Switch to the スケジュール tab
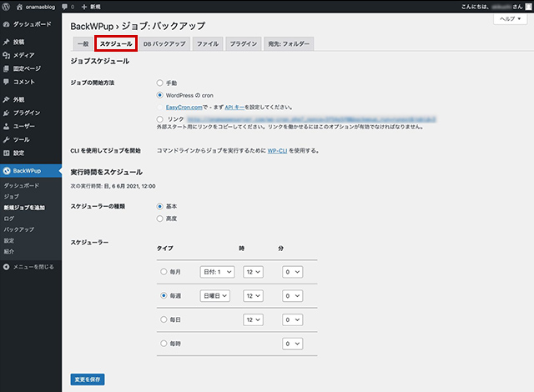Image resolution: width=534 pixels, height=392 pixels. pyautogui.click(x=116, y=44)
